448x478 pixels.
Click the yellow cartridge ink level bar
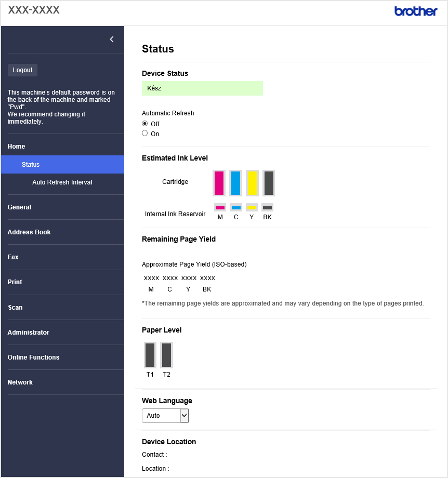252,183
